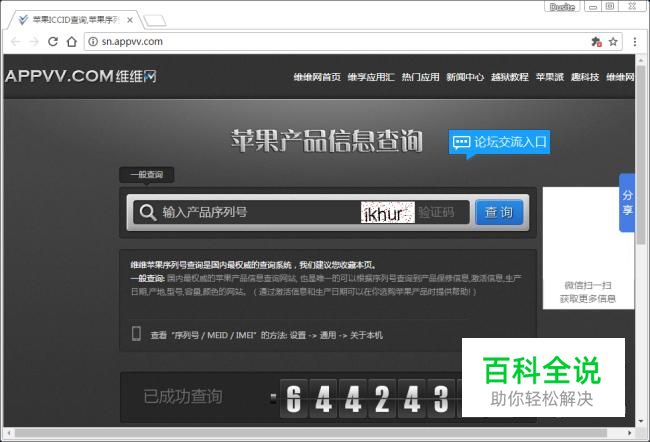Open 热门应用 nav link
The image size is (650, 442).
[x=420, y=77]
